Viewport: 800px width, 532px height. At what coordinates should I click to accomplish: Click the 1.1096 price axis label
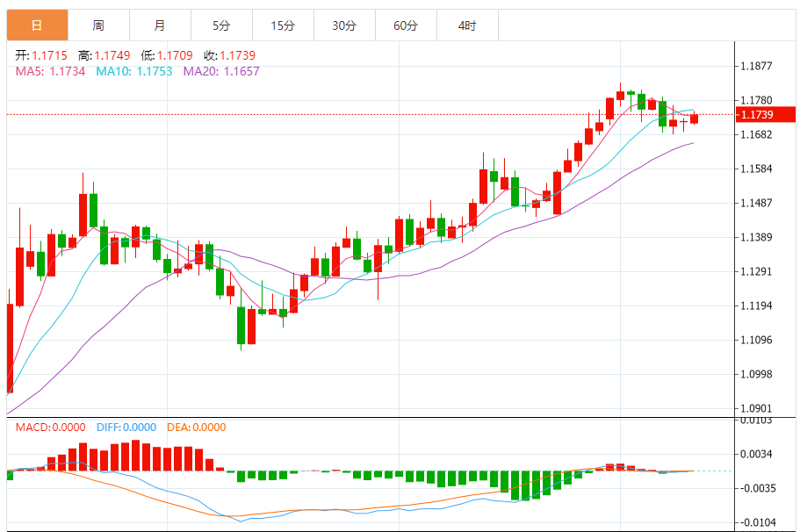tap(756, 340)
